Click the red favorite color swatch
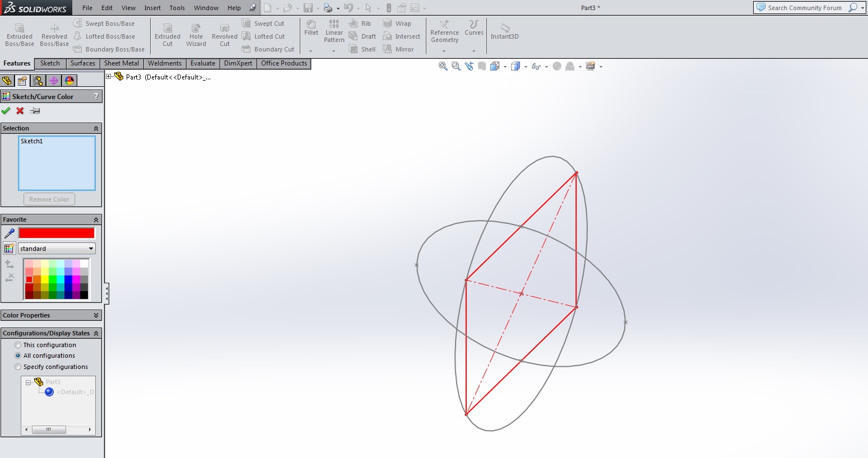Viewport: 868px width, 458px height. [57, 233]
